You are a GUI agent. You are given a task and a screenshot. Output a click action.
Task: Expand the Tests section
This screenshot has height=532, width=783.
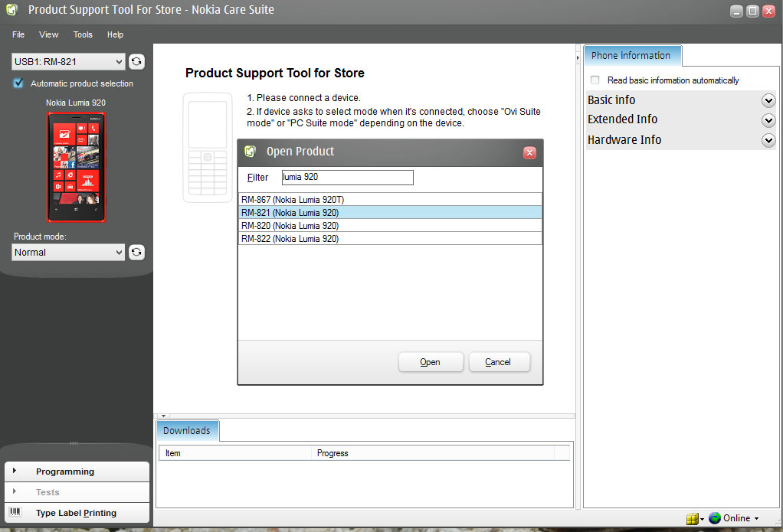coord(77,492)
